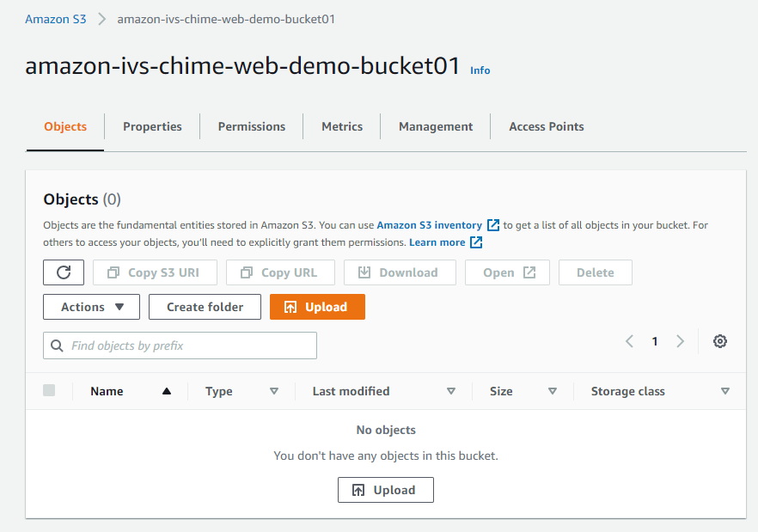This screenshot has height=532, width=758.
Task: Open the Amazon S3 breadcrumb link
Action: click(x=56, y=20)
